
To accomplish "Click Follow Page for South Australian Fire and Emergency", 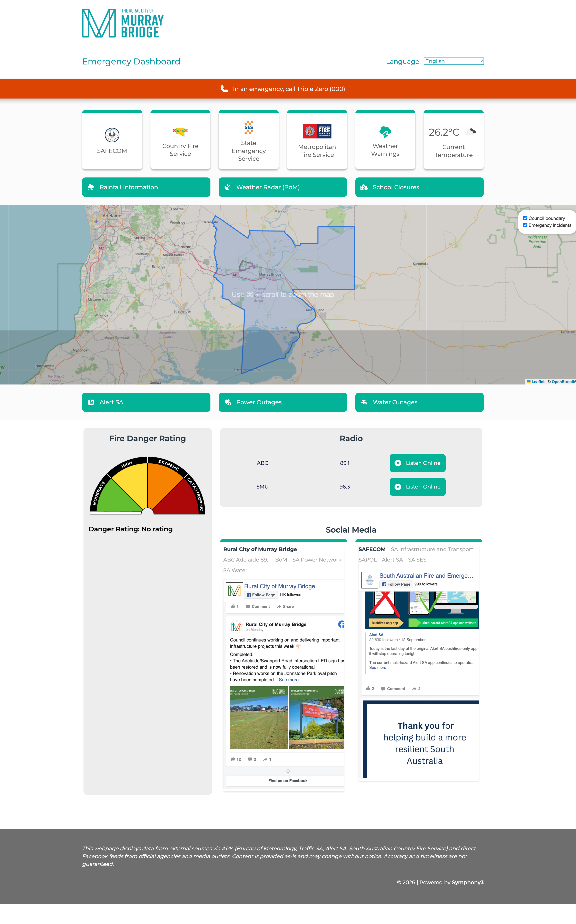I will tap(396, 584).
